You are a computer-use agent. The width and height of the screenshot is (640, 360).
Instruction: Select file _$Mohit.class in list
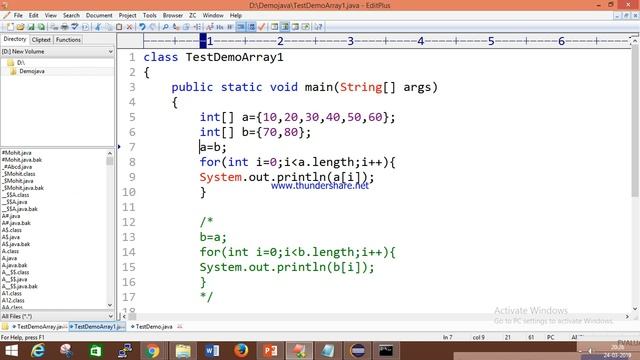[18, 173]
